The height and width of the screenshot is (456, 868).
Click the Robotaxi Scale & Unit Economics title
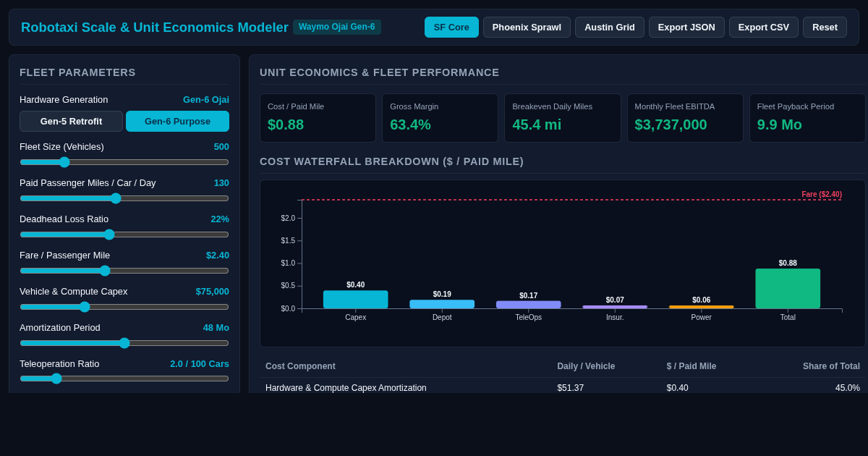pyautogui.click(x=155, y=28)
